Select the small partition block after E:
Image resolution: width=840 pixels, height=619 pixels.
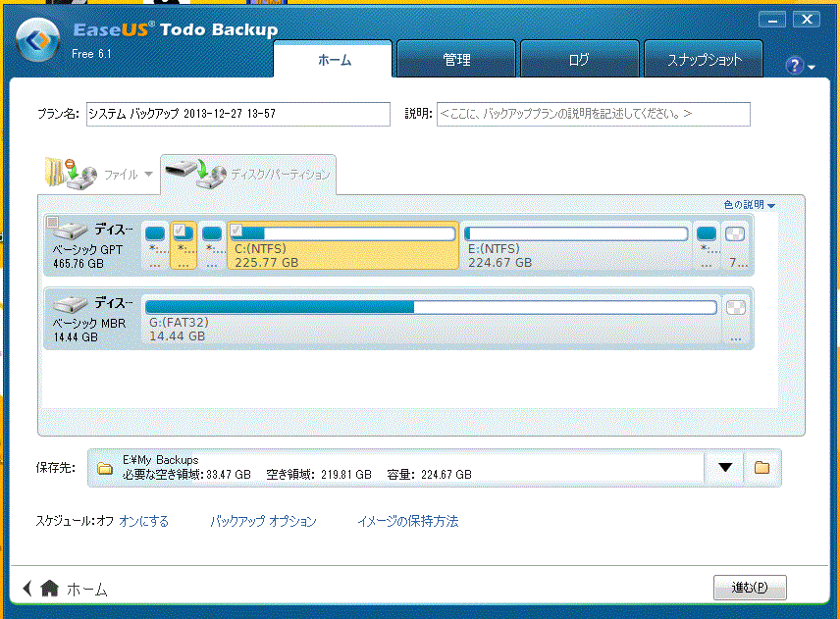tap(707, 246)
